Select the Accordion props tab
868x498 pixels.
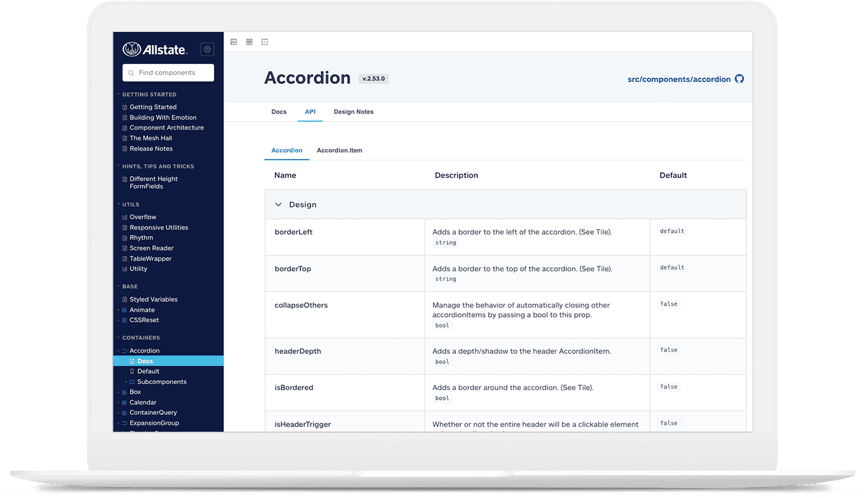pyautogui.click(x=287, y=150)
